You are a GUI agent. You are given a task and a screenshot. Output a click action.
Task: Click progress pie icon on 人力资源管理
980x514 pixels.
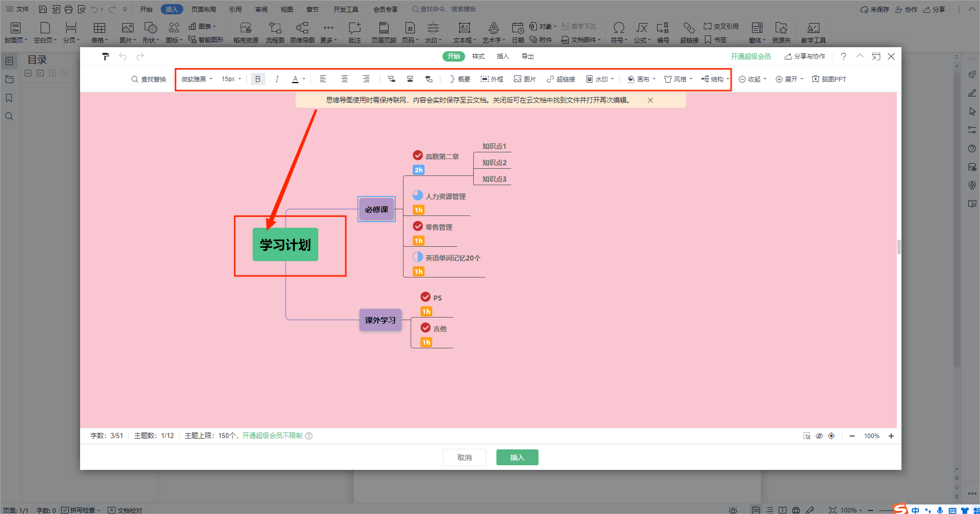point(418,195)
